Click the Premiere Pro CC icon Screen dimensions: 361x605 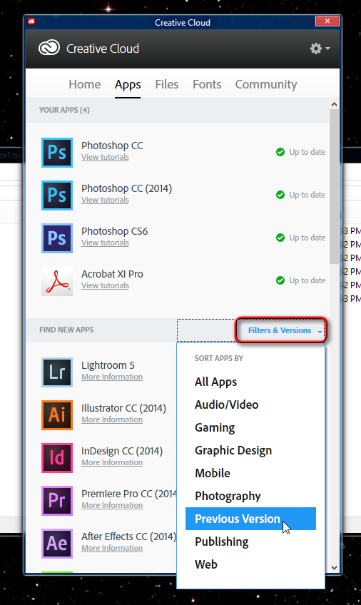tap(57, 500)
